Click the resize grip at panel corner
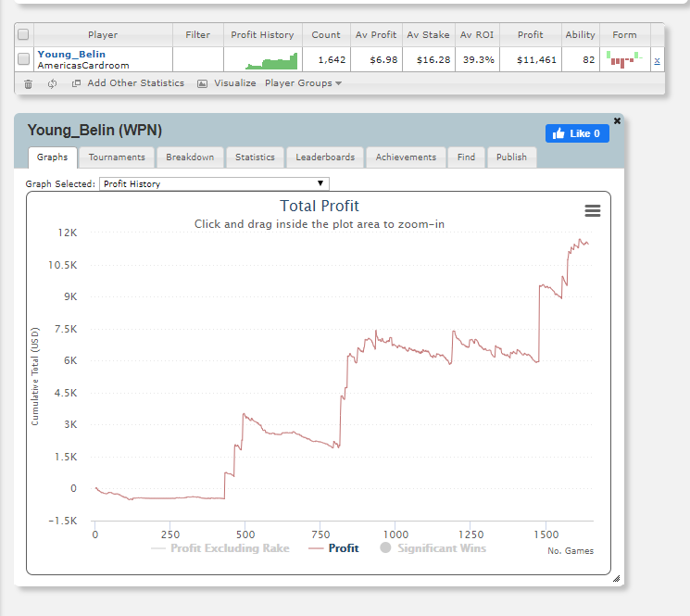Image resolution: width=690 pixels, height=616 pixels. pyautogui.click(x=616, y=579)
